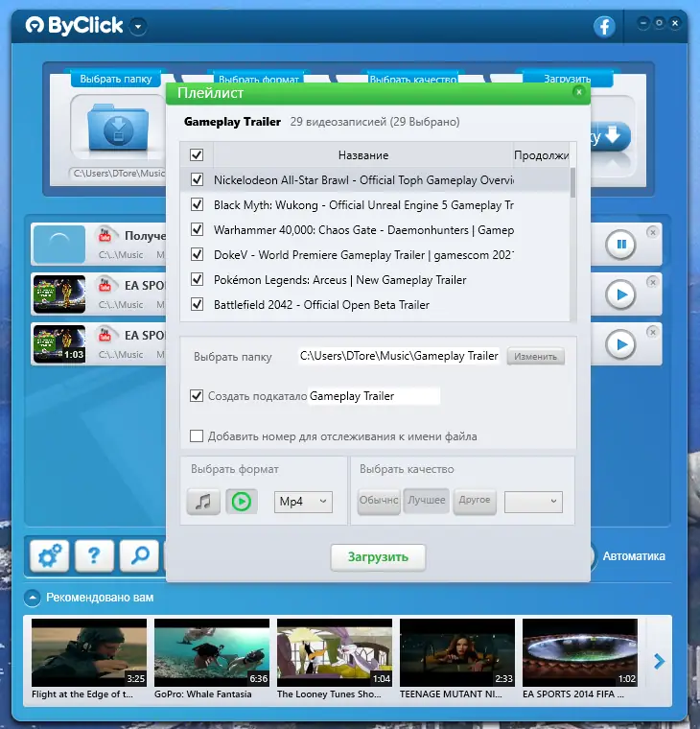Open the ByClick logo dropdown arrow

click(x=138, y=27)
